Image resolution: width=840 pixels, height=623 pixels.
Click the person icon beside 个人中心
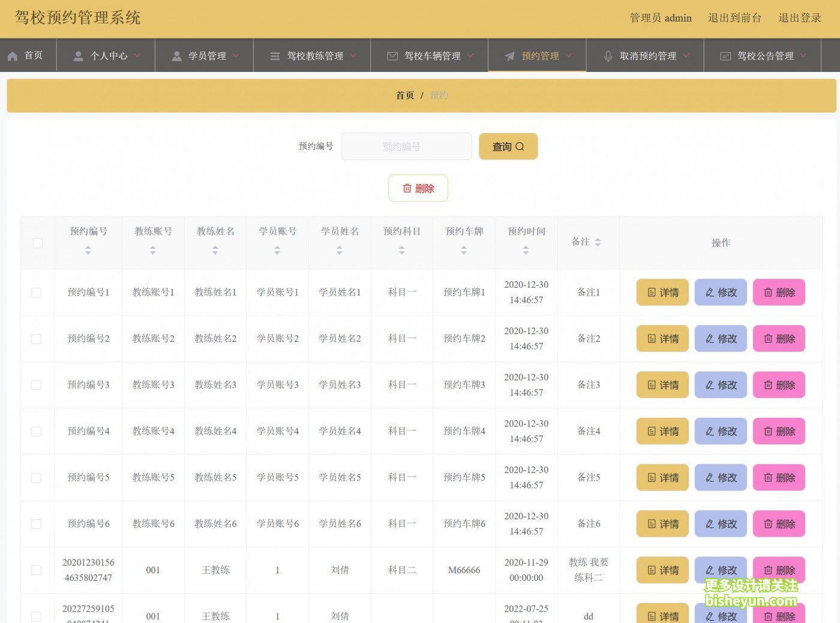click(x=78, y=56)
